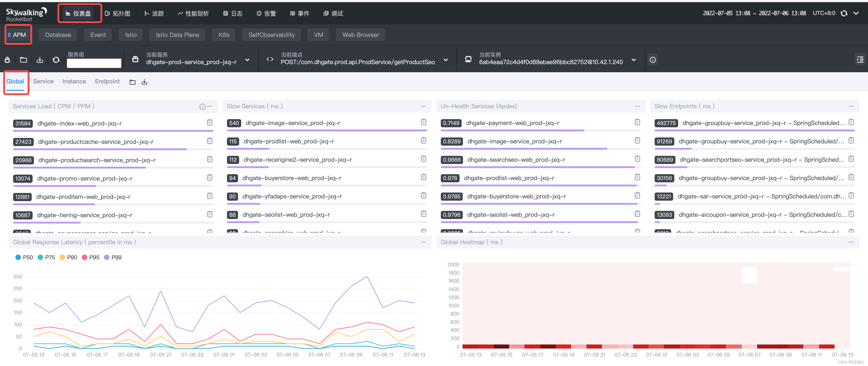Select the SelfObservability dashboard button
868x366 pixels.
point(272,35)
